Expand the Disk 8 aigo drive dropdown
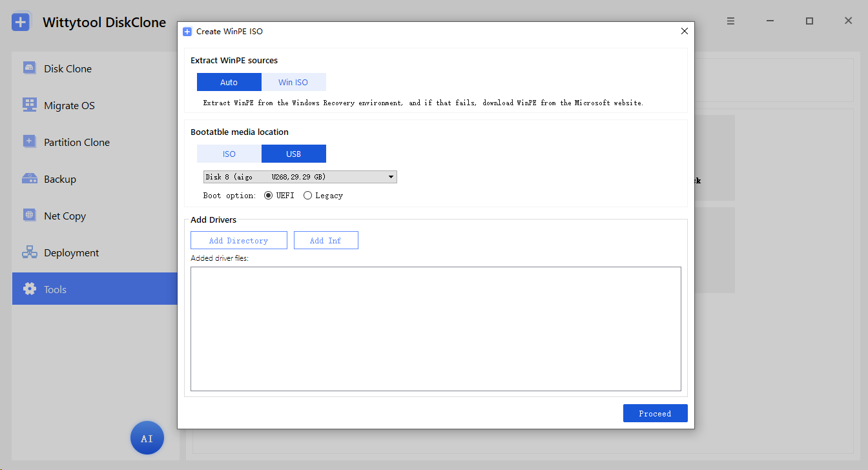Viewport: 868px width, 470px height. pos(300,177)
